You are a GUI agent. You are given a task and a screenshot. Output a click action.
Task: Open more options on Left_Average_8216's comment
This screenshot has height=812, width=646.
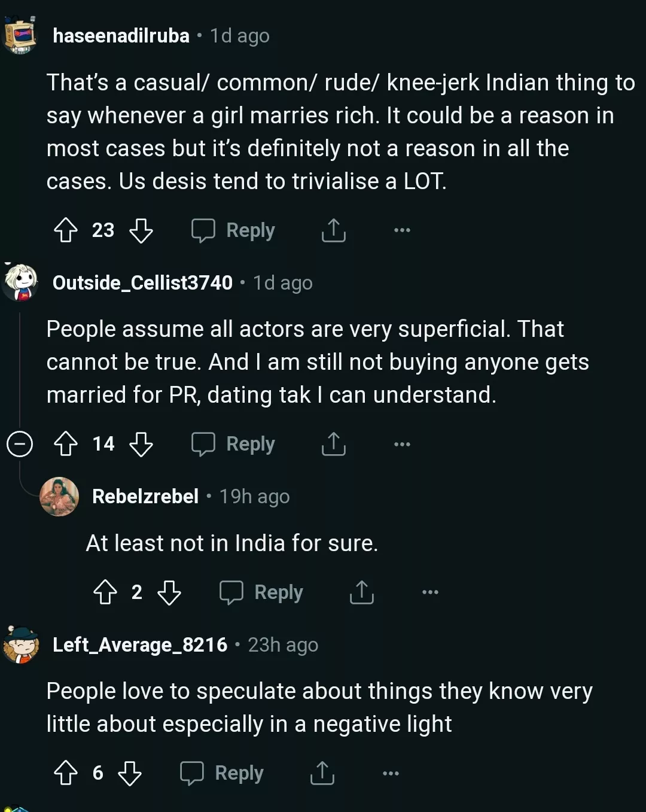point(389,773)
